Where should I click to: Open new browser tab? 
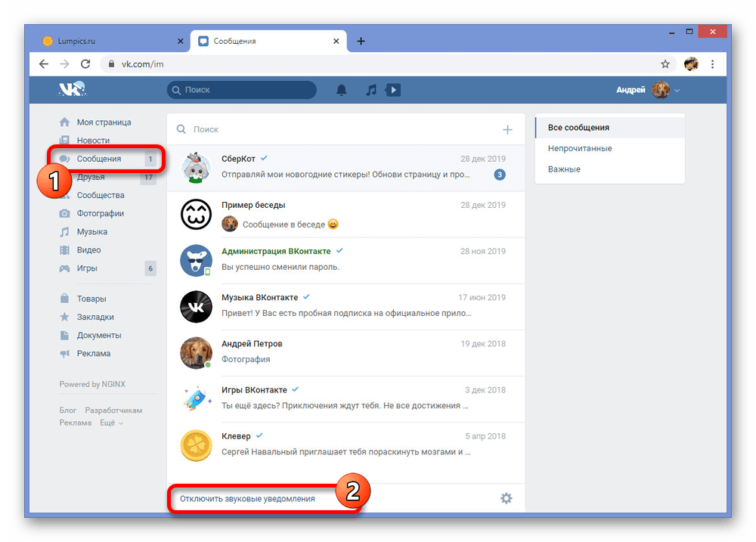tap(361, 41)
